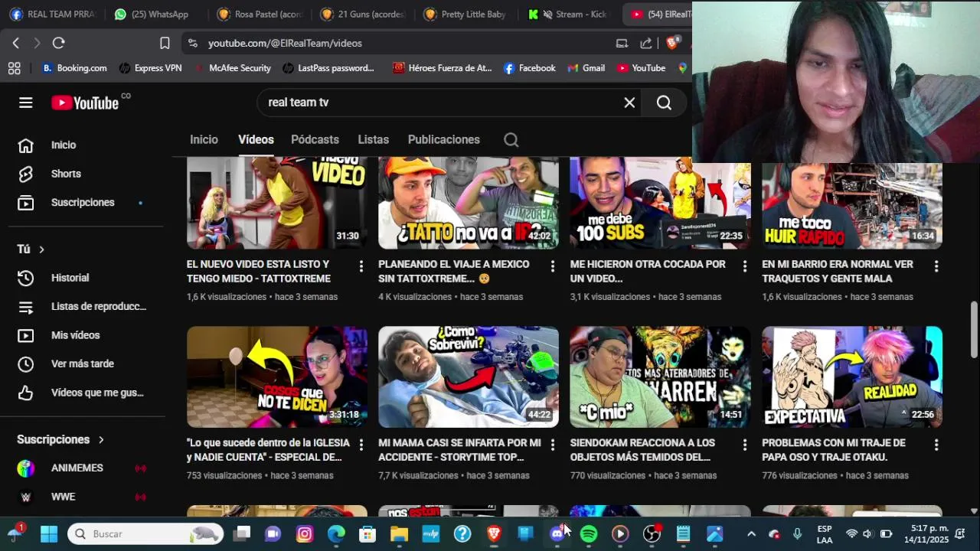Show hidden system tray icons chevron

pos(751,533)
